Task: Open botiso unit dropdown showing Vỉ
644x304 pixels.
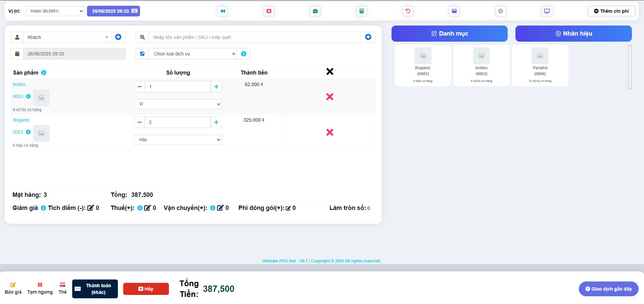Action: pyautogui.click(x=178, y=104)
